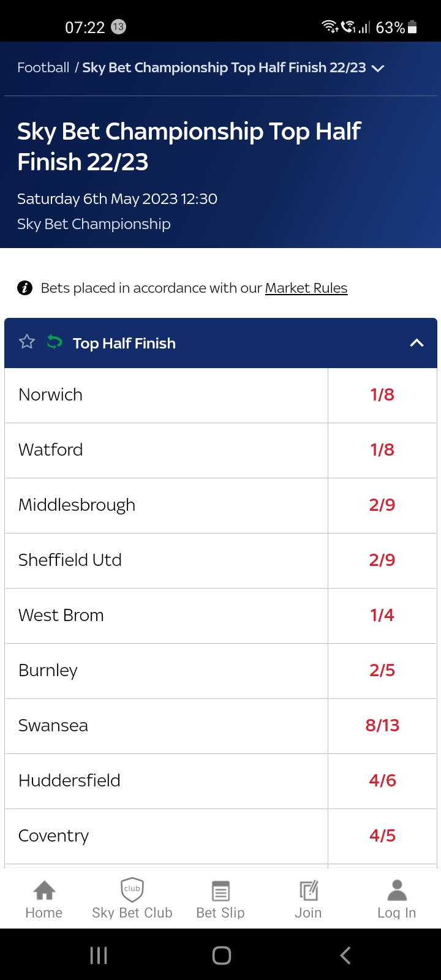Open the Home tab icon
441x980 pixels.
(x=44, y=890)
